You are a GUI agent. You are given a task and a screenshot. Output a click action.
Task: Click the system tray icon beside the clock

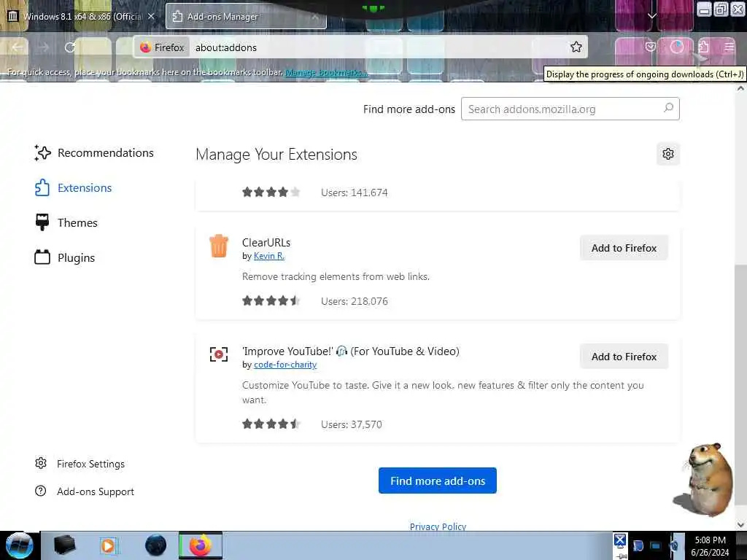coord(675,545)
